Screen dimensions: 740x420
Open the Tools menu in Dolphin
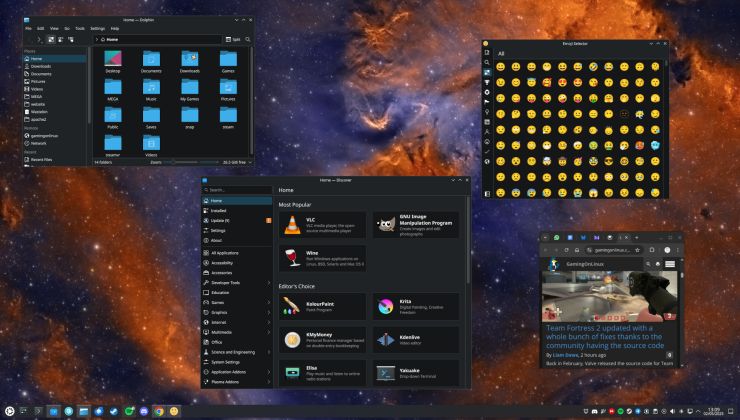pos(77,28)
